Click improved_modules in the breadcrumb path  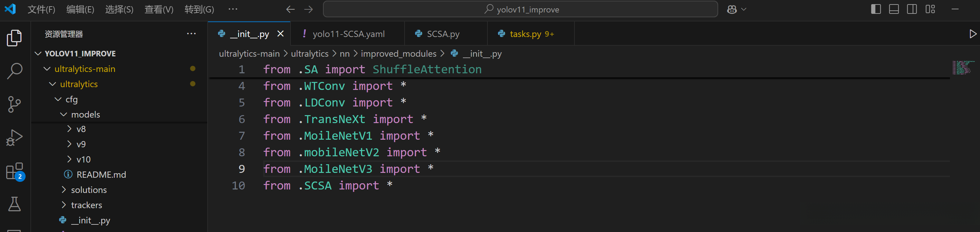398,54
